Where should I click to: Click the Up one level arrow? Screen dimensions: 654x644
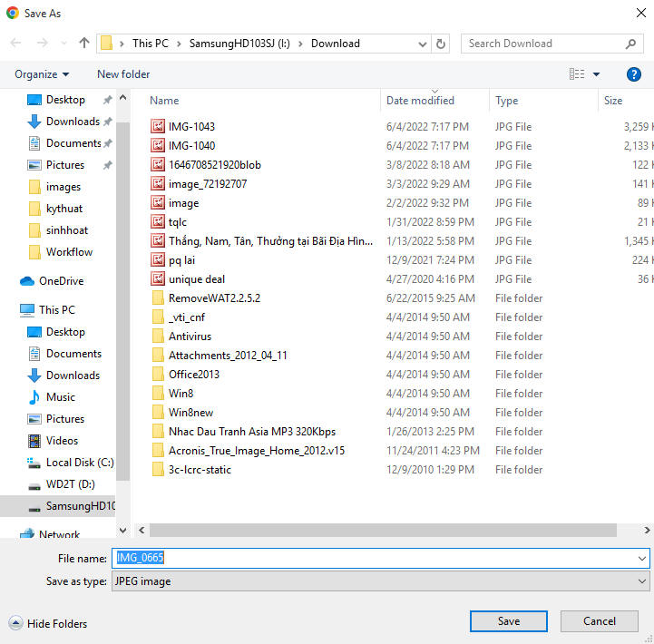(x=84, y=44)
